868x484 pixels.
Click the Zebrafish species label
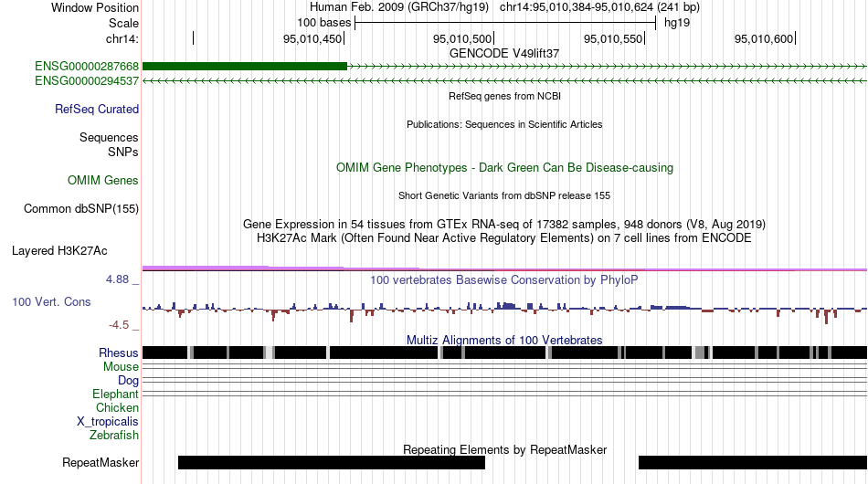point(114,436)
